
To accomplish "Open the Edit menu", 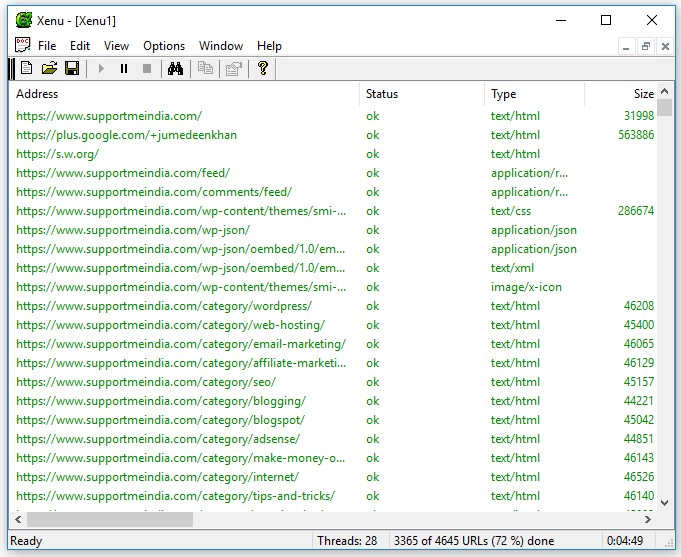I will click(80, 46).
